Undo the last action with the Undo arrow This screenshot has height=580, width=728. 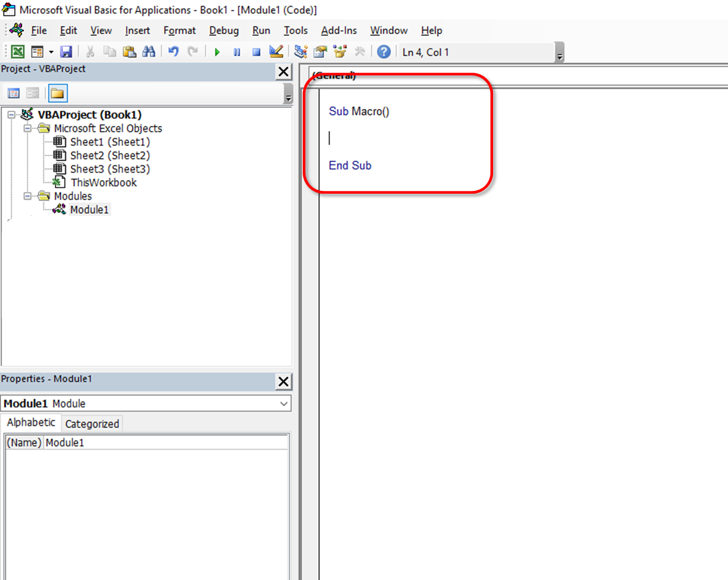tap(174, 52)
